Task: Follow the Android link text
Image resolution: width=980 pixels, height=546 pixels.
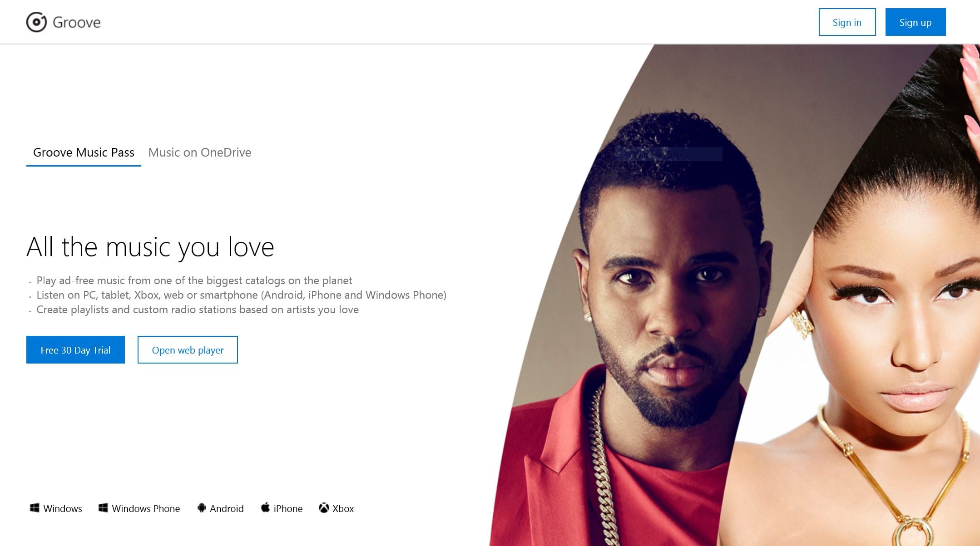Action: tap(227, 508)
